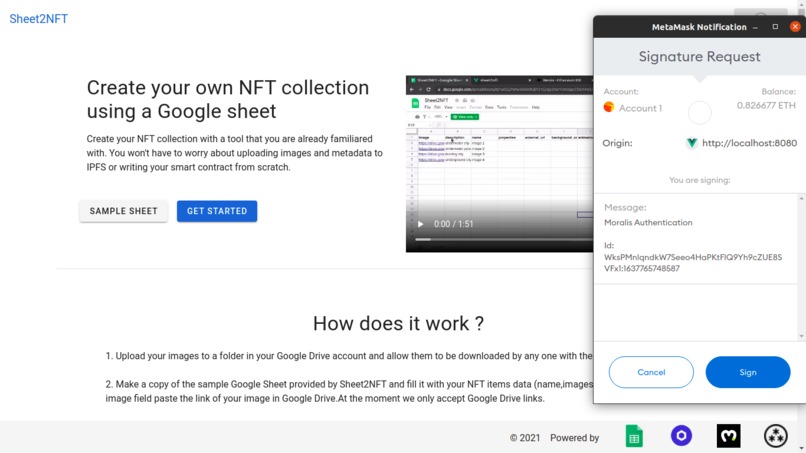Click the 'How does it work ?' heading
This screenshot has width=806, height=453.
[398, 323]
